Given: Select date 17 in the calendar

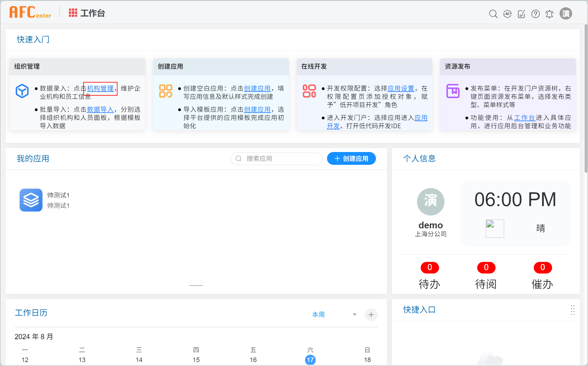Looking at the screenshot, I should coord(310,360).
